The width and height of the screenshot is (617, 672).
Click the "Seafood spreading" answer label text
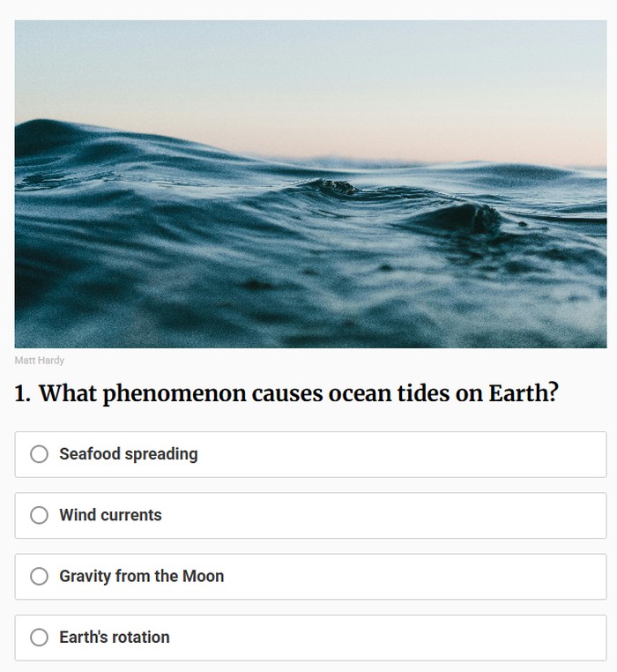click(129, 454)
